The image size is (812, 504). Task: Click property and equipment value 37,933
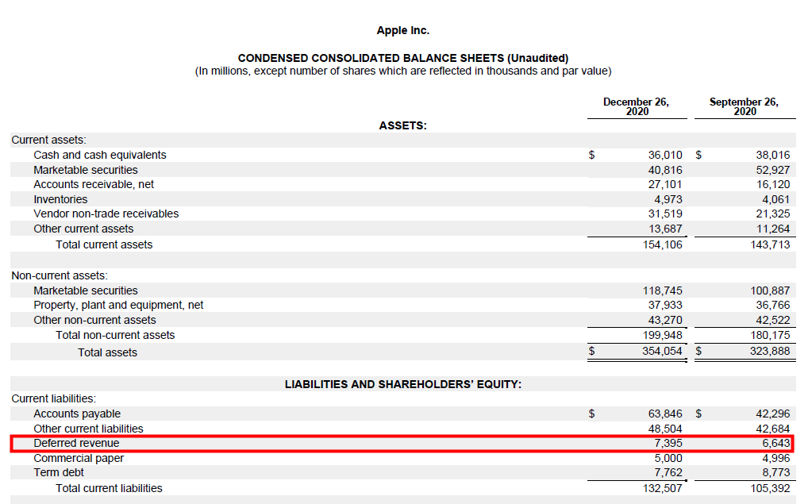pos(665,305)
